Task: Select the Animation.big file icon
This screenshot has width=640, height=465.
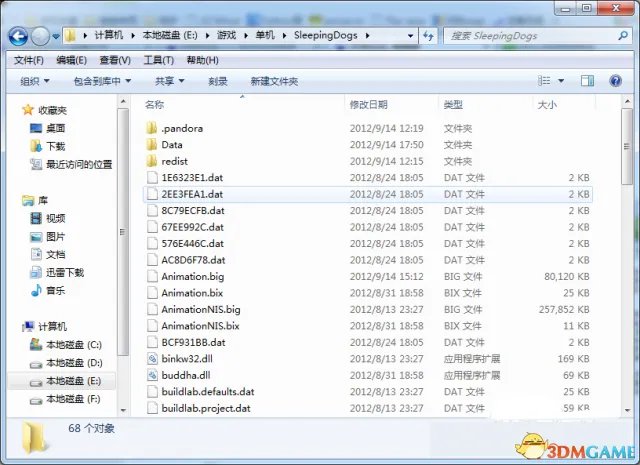Action: 152,276
